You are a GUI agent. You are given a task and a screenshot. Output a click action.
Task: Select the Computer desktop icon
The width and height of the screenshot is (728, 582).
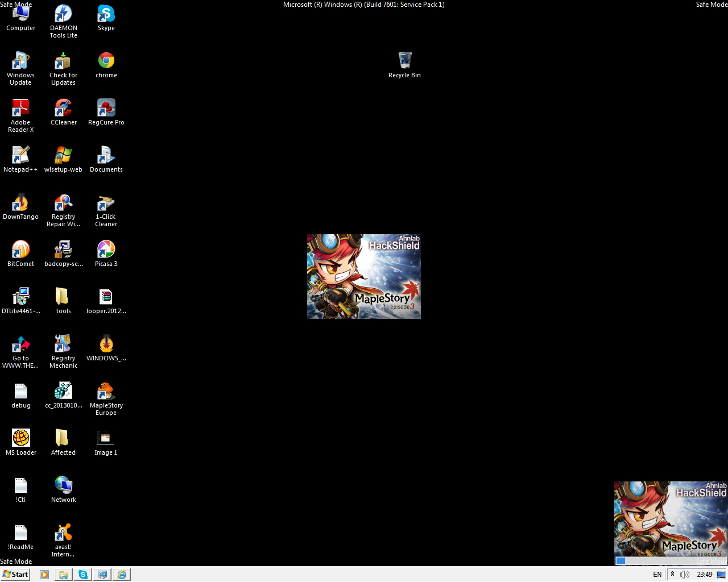[x=21, y=18]
